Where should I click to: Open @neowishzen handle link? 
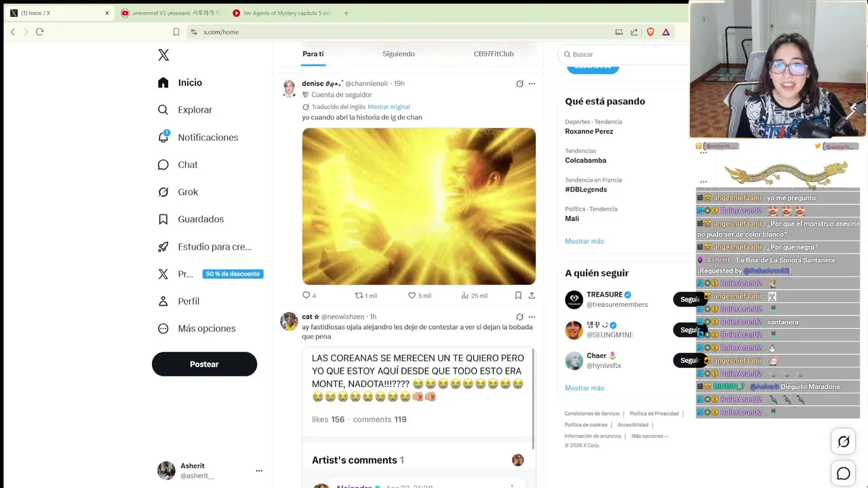click(342, 317)
